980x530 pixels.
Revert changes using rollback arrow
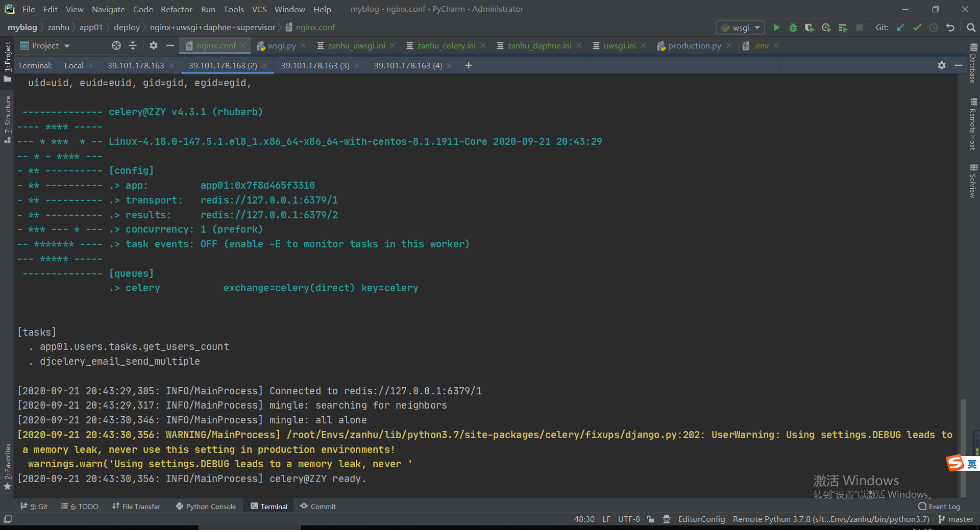(950, 28)
